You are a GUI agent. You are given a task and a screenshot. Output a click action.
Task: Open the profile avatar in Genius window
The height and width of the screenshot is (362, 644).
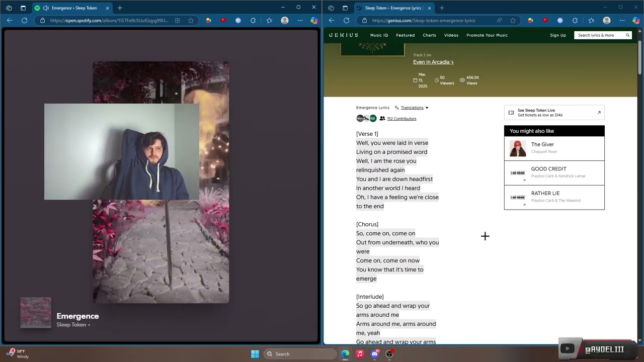(x=607, y=21)
